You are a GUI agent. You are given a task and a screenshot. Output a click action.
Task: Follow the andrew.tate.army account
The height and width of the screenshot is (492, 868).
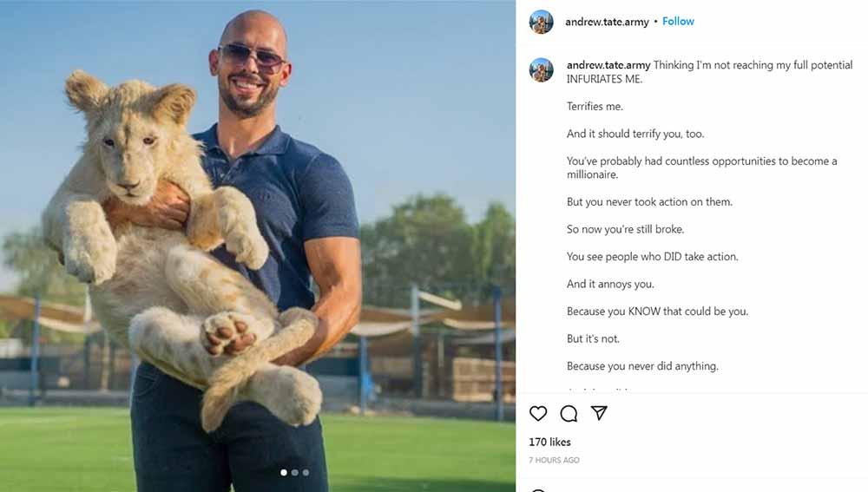(678, 21)
